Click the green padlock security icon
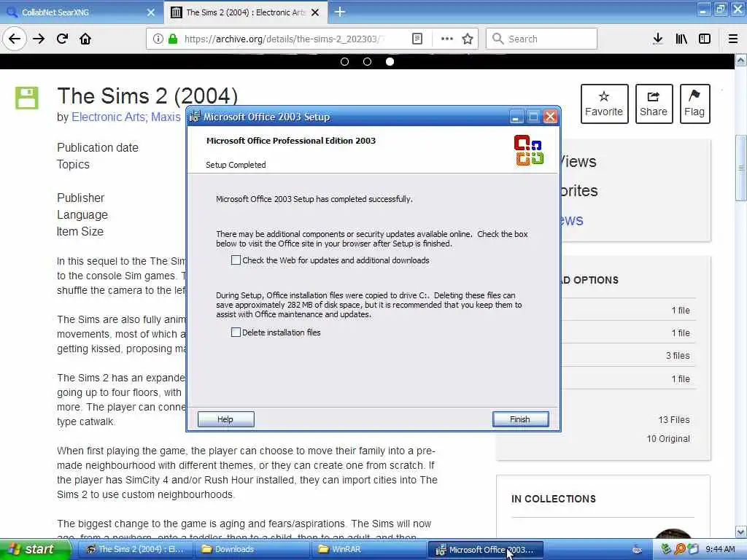The image size is (747, 560). coord(173,39)
